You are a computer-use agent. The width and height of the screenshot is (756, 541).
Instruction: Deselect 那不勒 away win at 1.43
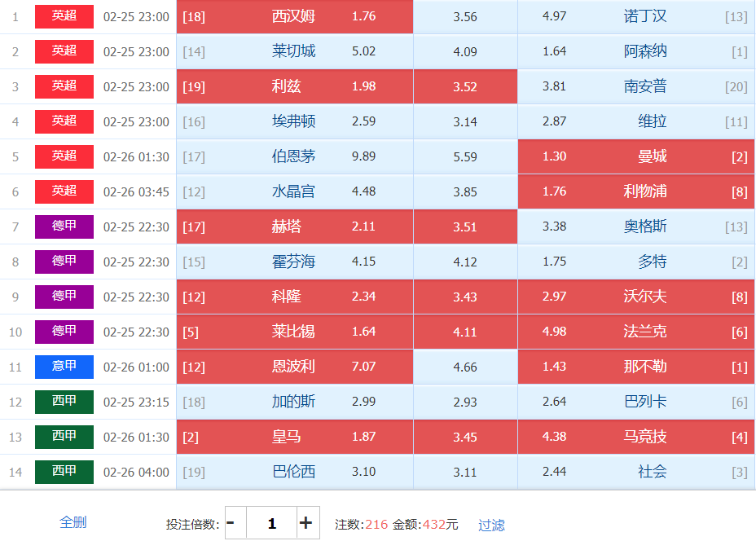[x=636, y=367]
